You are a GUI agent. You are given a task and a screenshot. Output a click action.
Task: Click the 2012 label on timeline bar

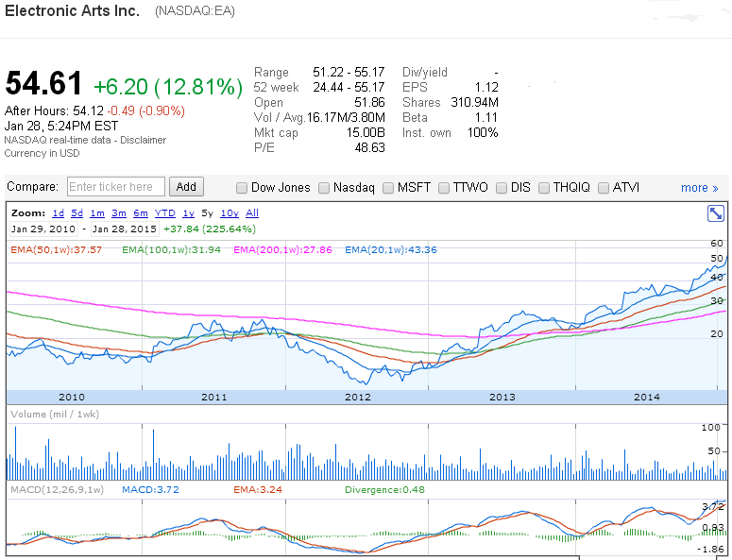(x=358, y=398)
